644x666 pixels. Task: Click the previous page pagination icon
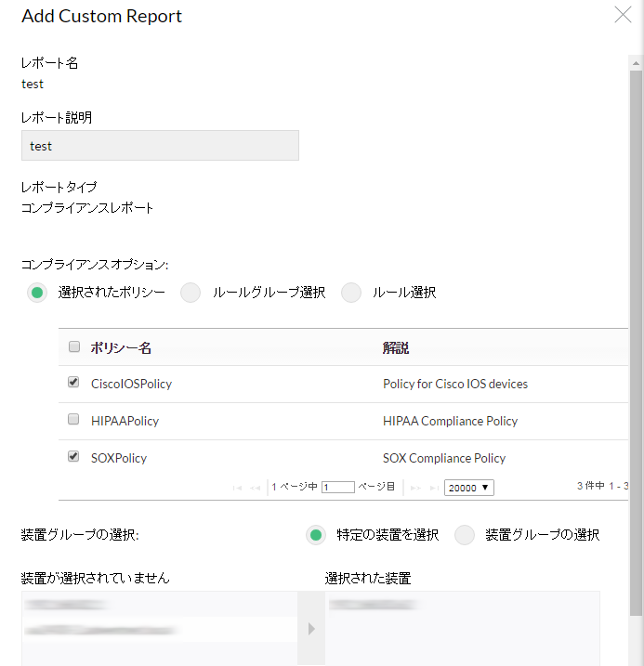pyautogui.click(x=255, y=487)
